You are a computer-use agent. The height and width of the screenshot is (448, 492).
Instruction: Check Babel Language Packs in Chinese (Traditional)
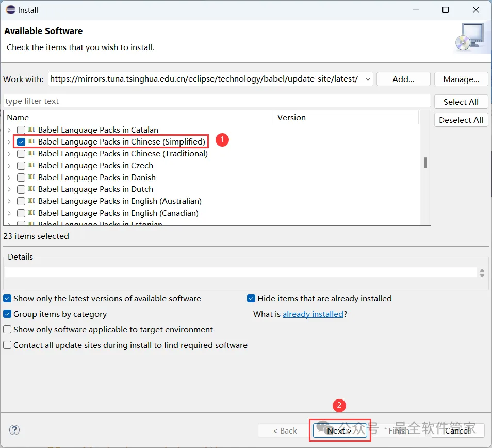21,153
